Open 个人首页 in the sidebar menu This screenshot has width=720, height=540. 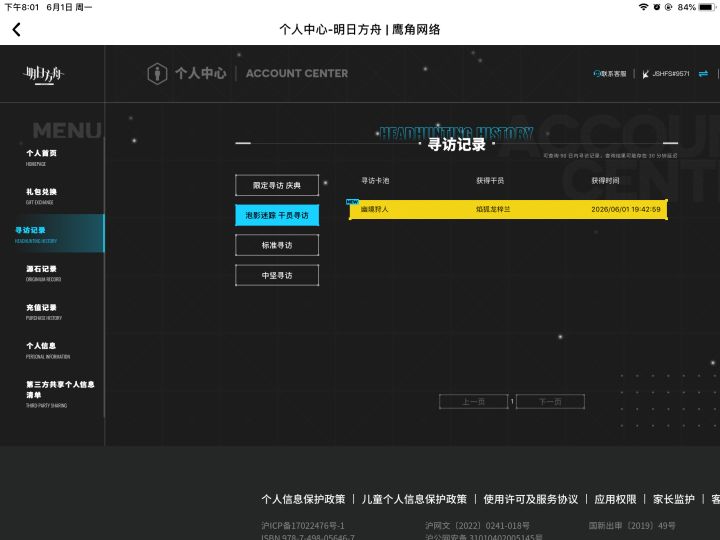pos(41,157)
